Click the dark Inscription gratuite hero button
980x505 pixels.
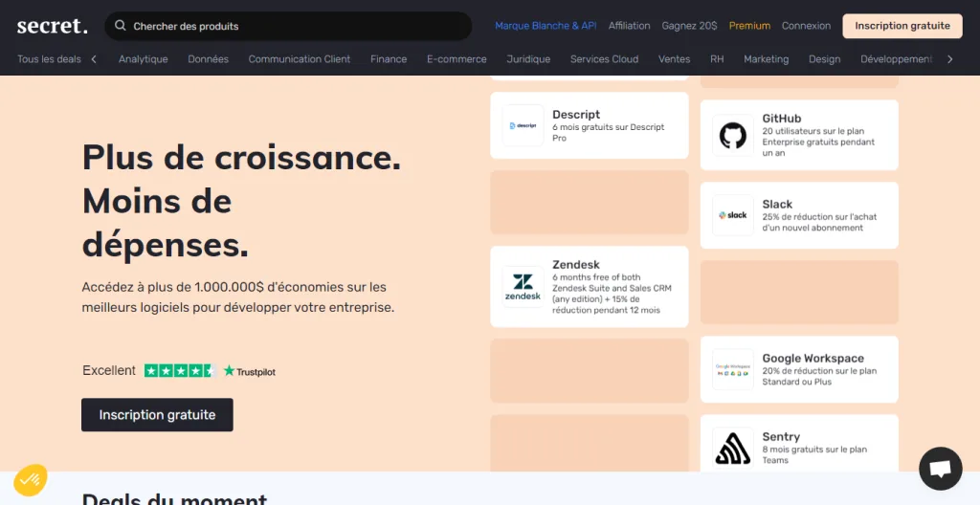pyautogui.click(x=157, y=415)
